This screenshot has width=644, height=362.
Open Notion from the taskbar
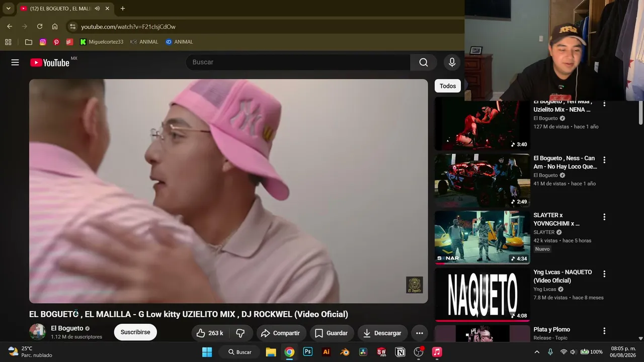(x=400, y=352)
